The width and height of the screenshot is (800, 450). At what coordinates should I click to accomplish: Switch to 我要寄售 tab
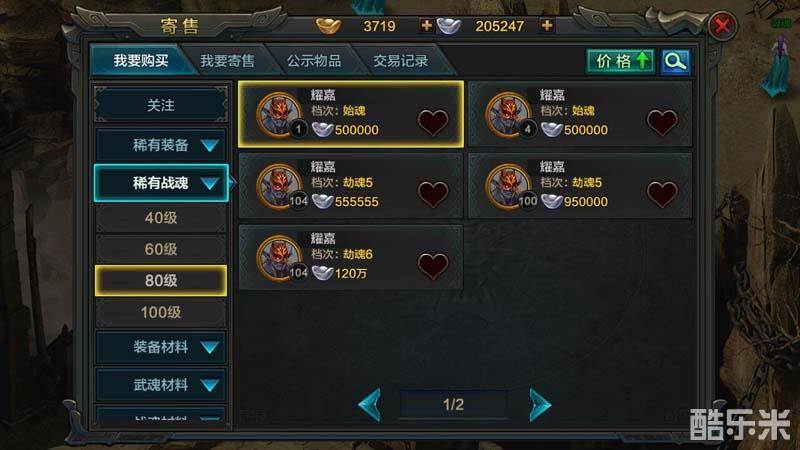(x=227, y=61)
